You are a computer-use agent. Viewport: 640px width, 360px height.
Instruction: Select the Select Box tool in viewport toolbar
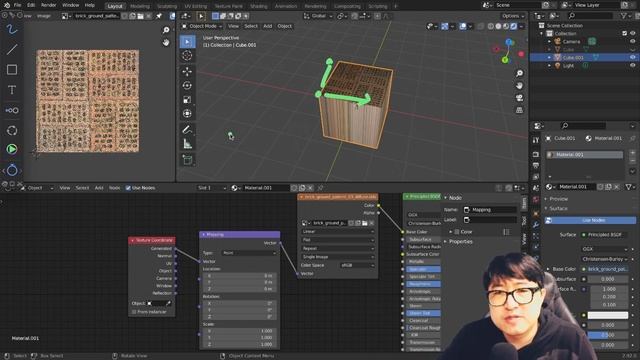(187, 42)
